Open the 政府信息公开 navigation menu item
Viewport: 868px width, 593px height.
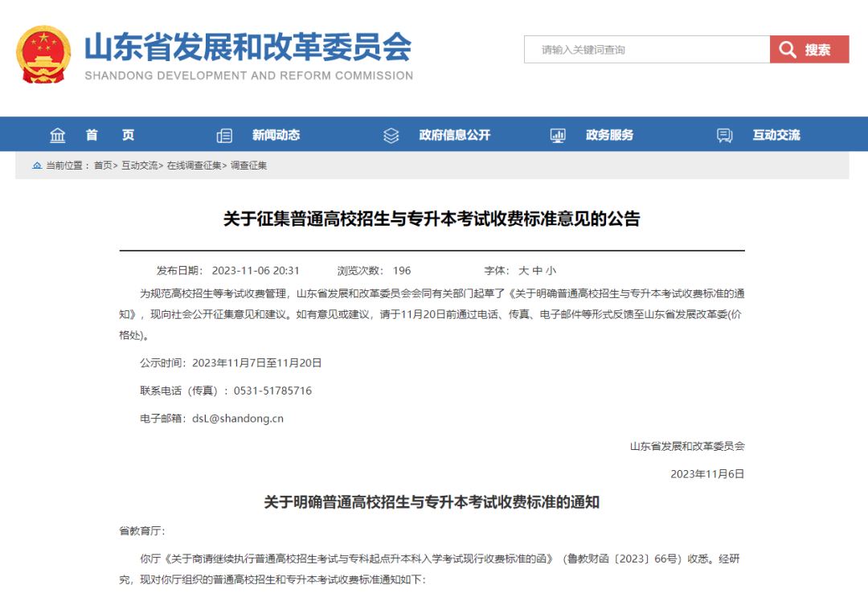[454, 135]
